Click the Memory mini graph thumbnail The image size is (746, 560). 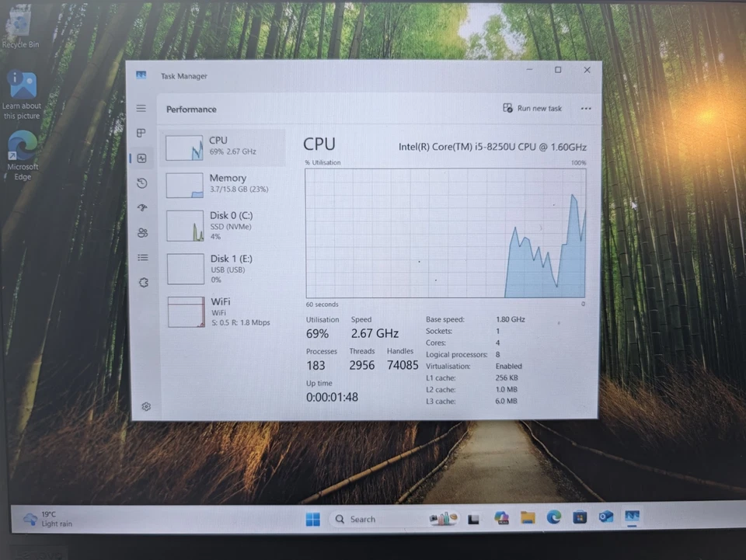(x=185, y=185)
